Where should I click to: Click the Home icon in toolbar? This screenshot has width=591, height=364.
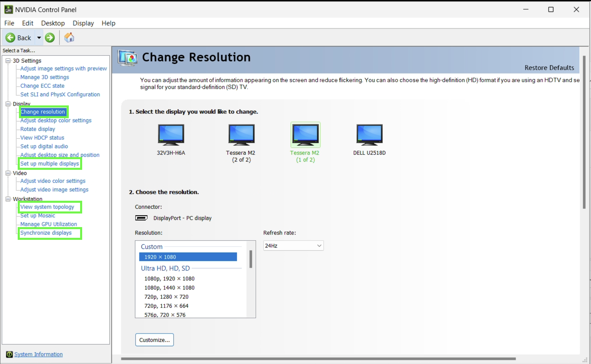(69, 38)
